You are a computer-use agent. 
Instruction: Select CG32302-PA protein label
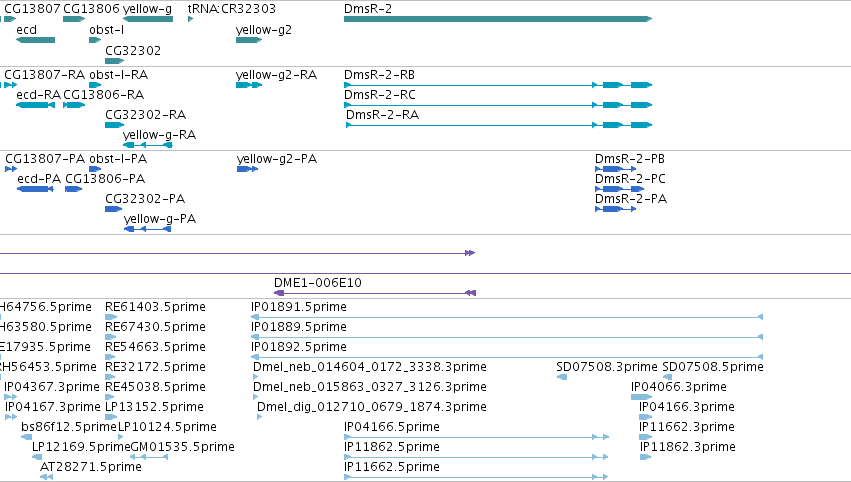(x=145, y=199)
